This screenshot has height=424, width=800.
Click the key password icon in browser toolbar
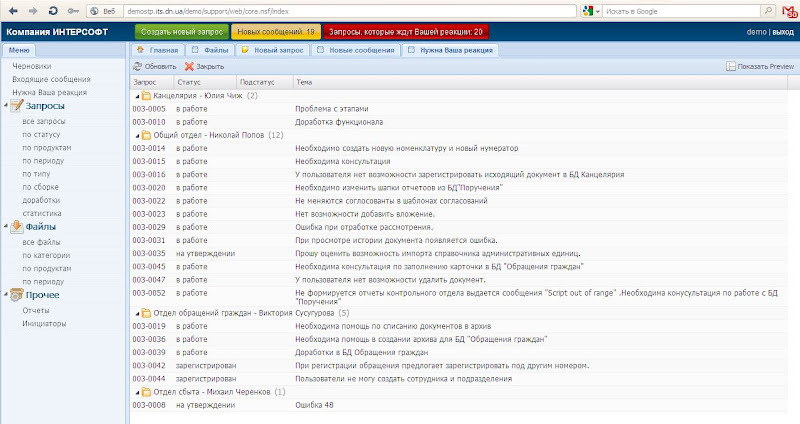pyautogui.click(x=73, y=11)
